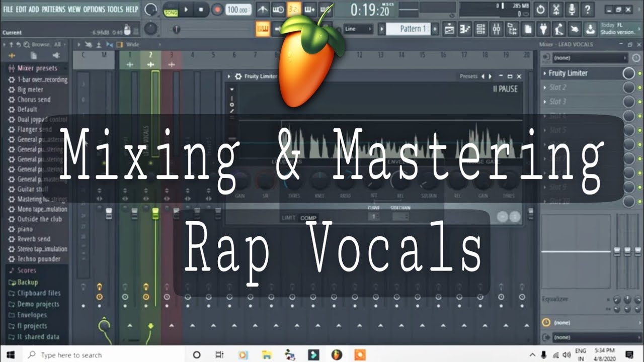Viewport: 644px width, 362px height.
Task: Open the mixer window menu arrow
Action: click(x=79, y=45)
